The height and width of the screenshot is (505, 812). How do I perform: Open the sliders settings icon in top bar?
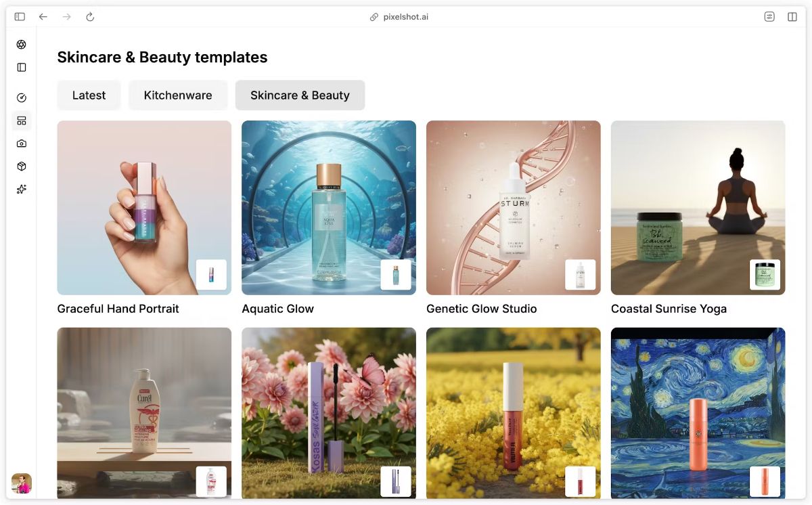coord(769,17)
